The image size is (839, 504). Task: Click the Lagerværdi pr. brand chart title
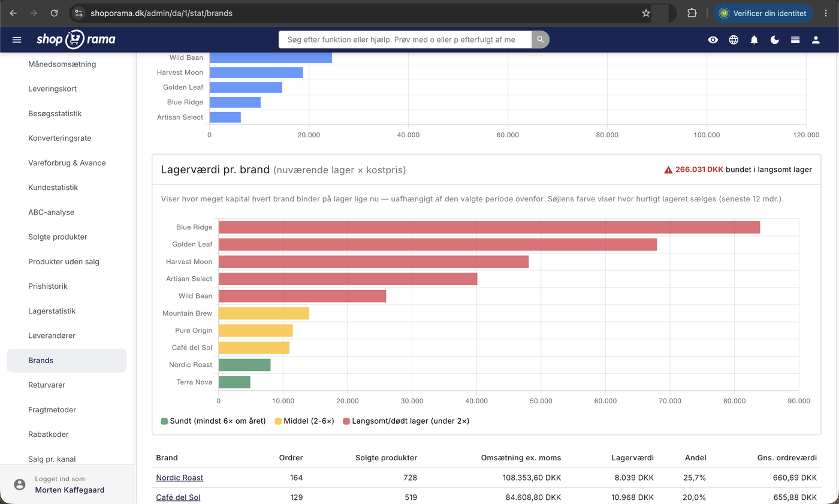(x=215, y=170)
